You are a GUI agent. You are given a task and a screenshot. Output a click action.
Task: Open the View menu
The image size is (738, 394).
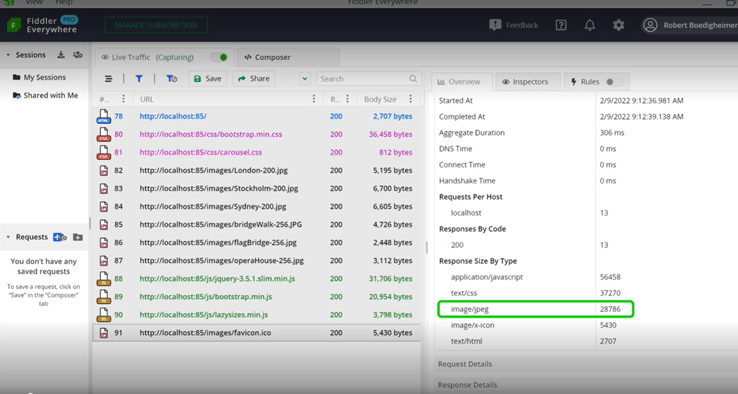(34, 3)
